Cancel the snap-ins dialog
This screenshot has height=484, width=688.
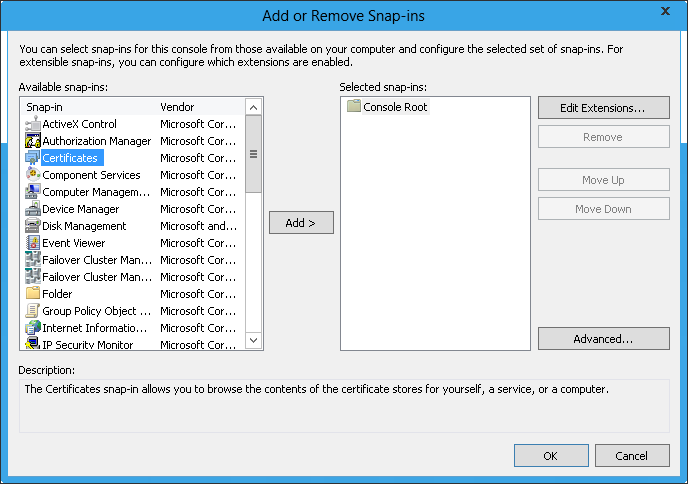pos(632,456)
